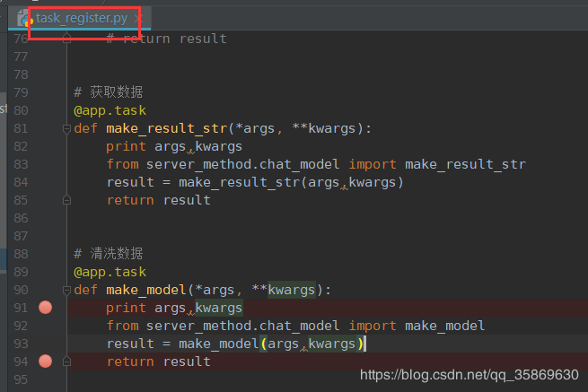Image resolution: width=588 pixels, height=392 pixels.
Task: Click 'result = make_result_str' on line 84
Action: pos(206,182)
